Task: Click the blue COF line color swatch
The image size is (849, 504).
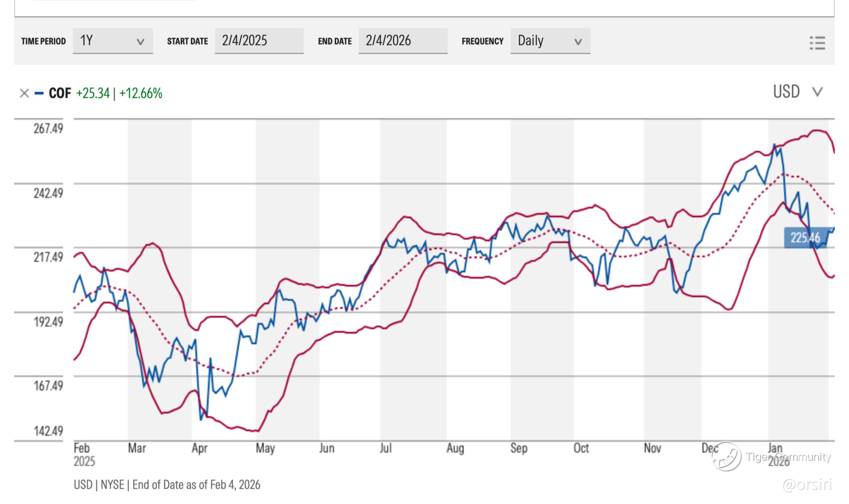Action: coord(39,93)
